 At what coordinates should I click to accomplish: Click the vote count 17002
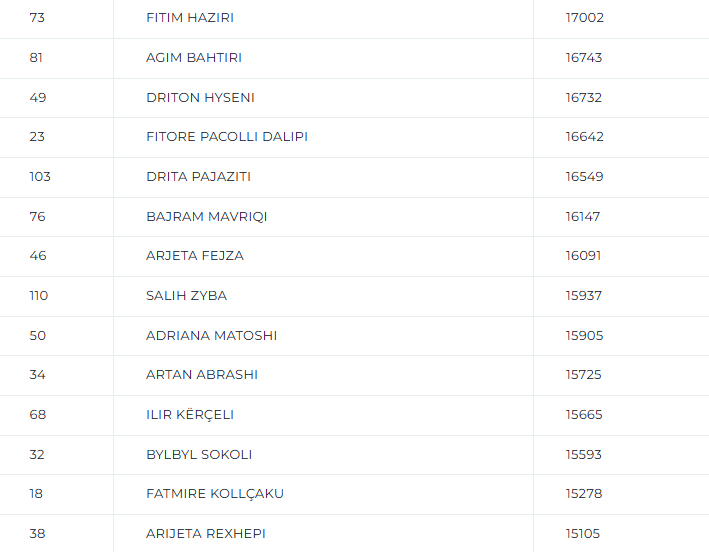click(584, 18)
